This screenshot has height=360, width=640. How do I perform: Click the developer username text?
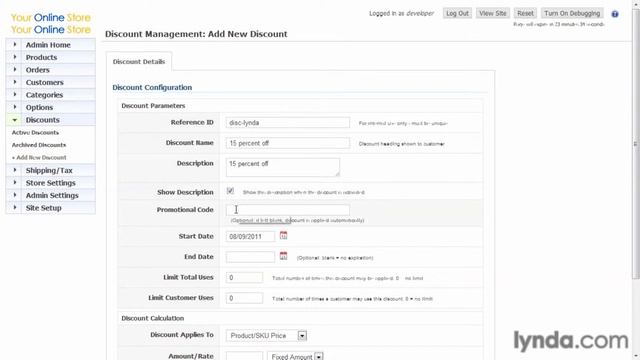pos(420,13)
